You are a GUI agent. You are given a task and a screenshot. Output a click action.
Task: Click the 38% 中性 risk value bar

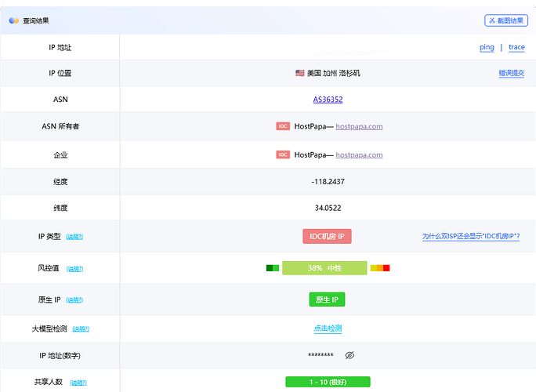(324, 268)
